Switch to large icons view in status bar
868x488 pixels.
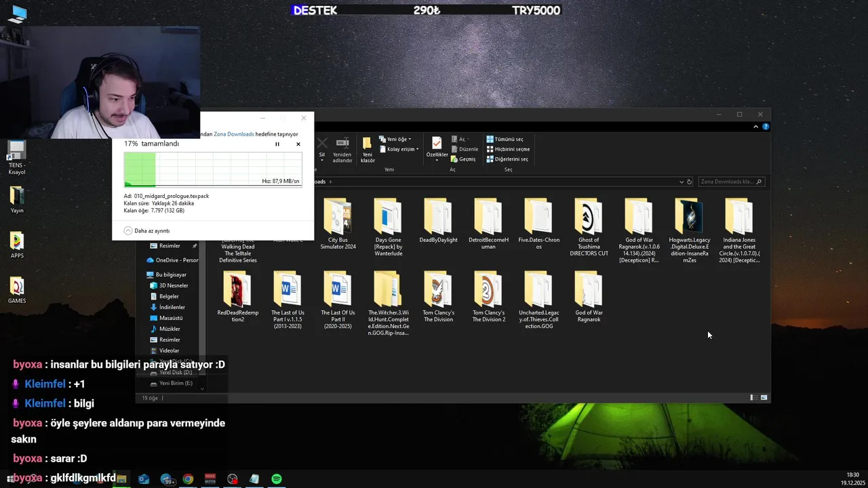click(764, 398)
